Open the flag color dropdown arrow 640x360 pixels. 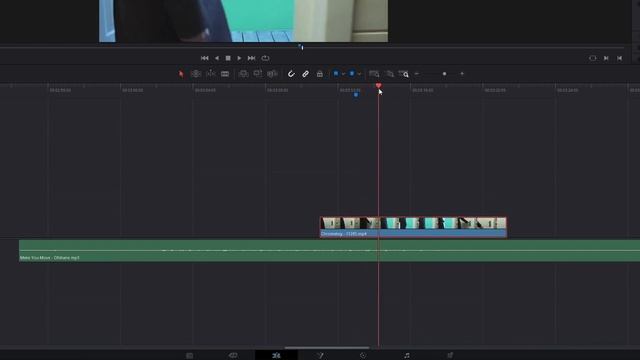pyautogui.click(x=343, y=74)
